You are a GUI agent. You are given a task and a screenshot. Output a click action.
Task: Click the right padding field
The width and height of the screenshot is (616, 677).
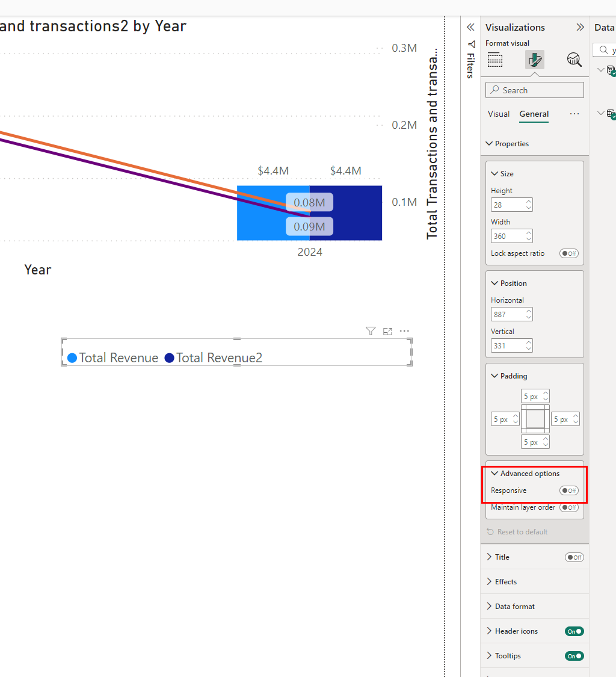click(565, 419)
